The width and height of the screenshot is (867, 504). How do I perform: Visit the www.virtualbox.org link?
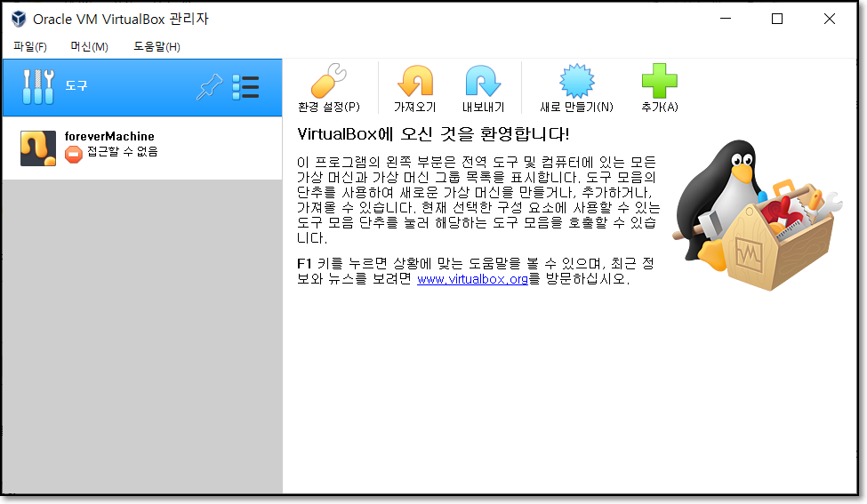[472, 279]
